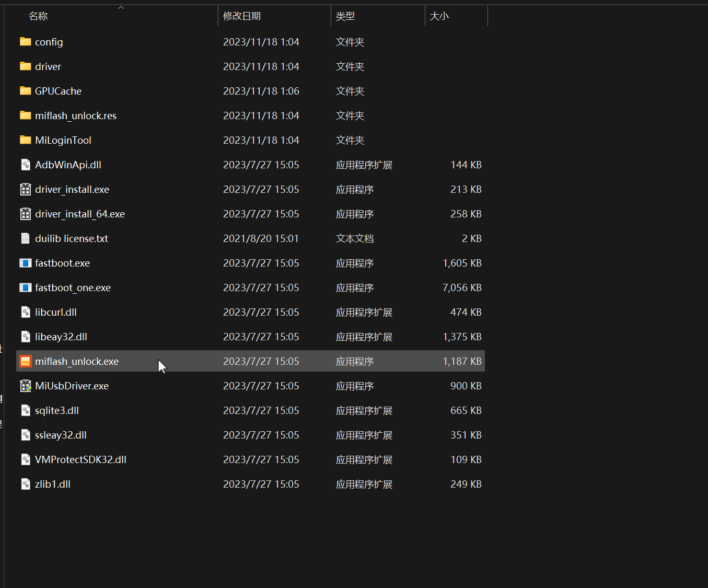708x588 pixels.
Task: Click the fastboot_one.exe application icon
Action: [x=25, y=287]
